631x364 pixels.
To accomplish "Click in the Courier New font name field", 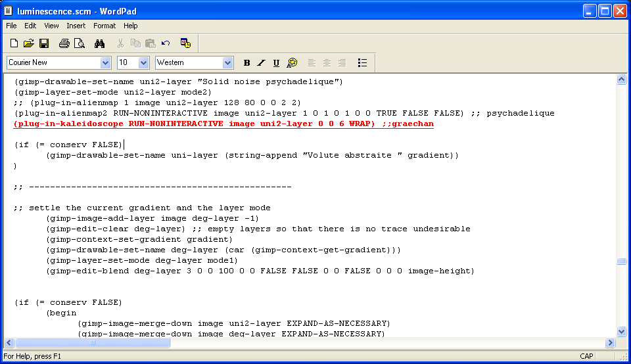I will 54,62.
